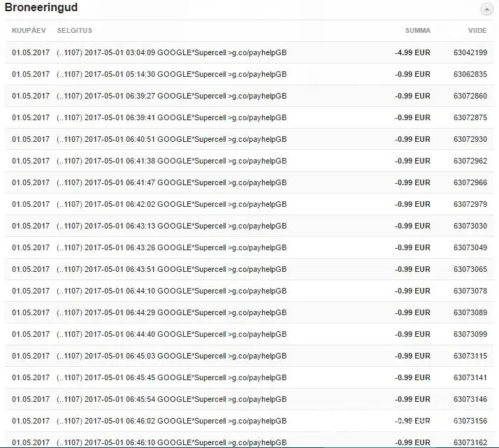
Task: Select the 06:43:51 transaction description
Action: 171,269
